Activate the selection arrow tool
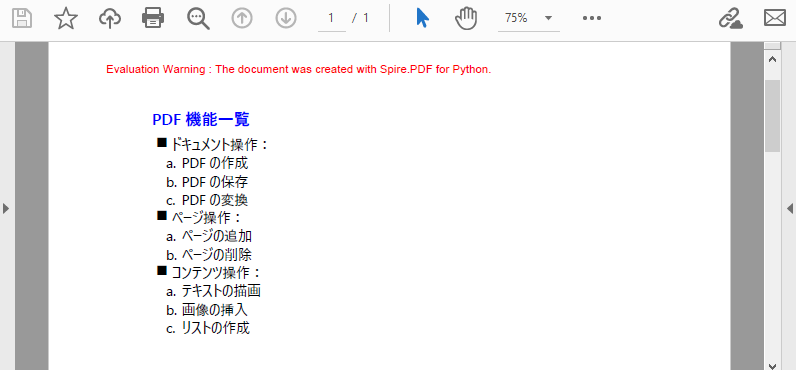 tap(422, 18)
